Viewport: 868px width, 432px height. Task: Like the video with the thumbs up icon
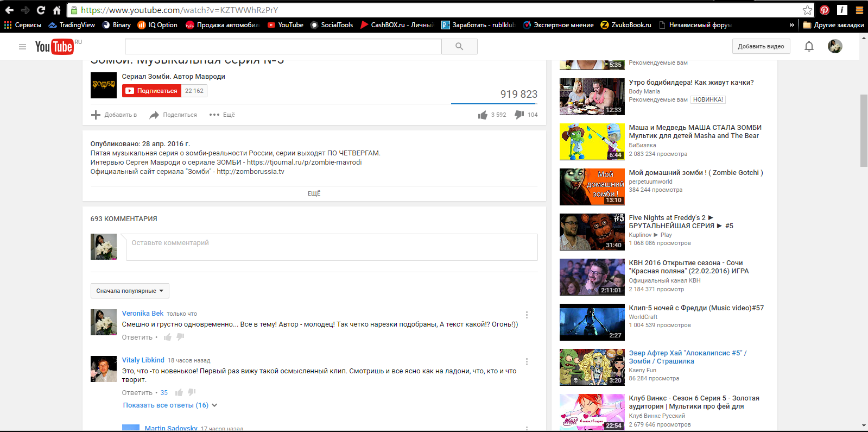point(483,115)
